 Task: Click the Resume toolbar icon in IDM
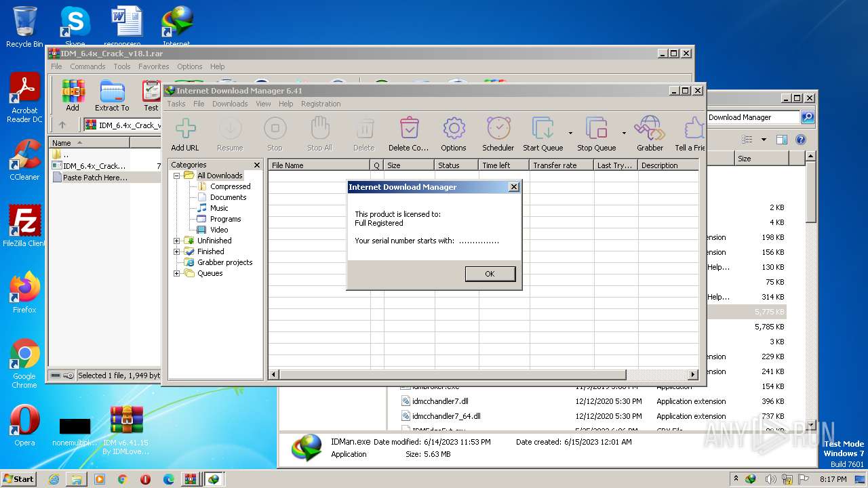pyautogui.click(x=230, y=128)
